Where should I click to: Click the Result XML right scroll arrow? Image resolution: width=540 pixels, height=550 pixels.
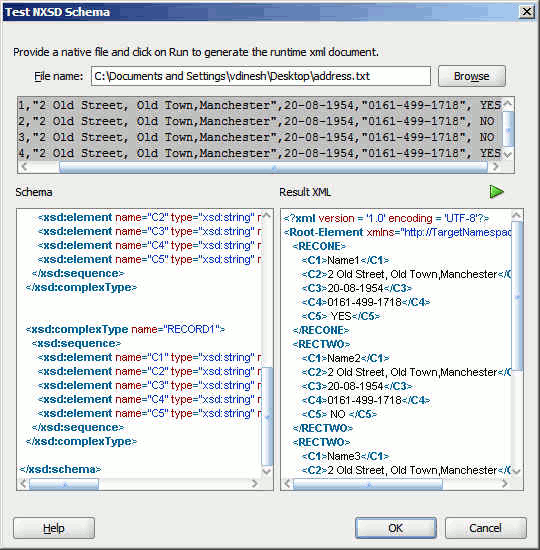[505, 484]
